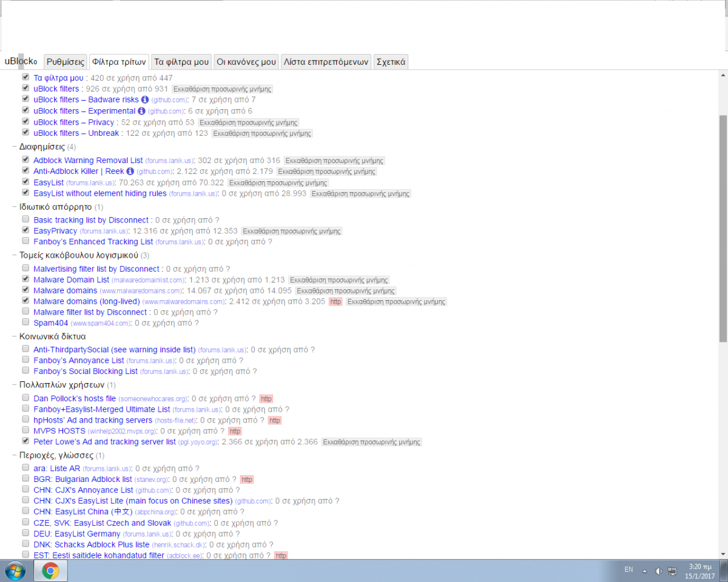Purge cache for EasyList without element hiding

tap(360, 194)
